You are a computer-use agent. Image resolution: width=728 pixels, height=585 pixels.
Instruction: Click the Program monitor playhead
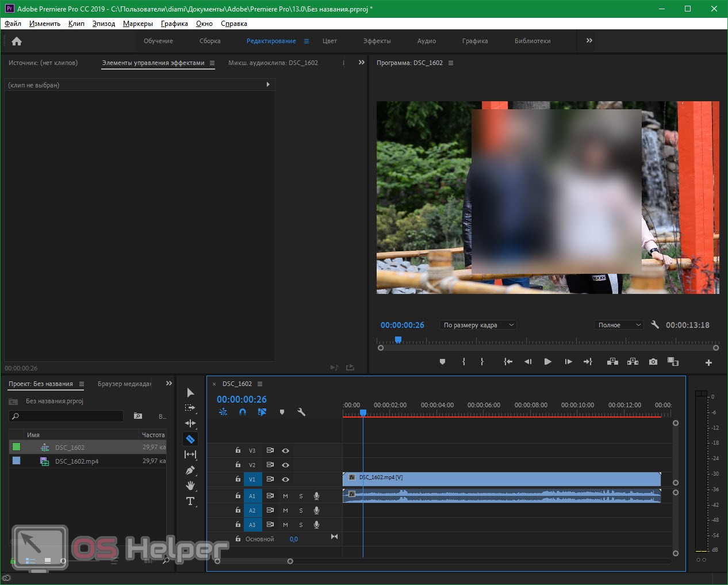pos(398,339)
